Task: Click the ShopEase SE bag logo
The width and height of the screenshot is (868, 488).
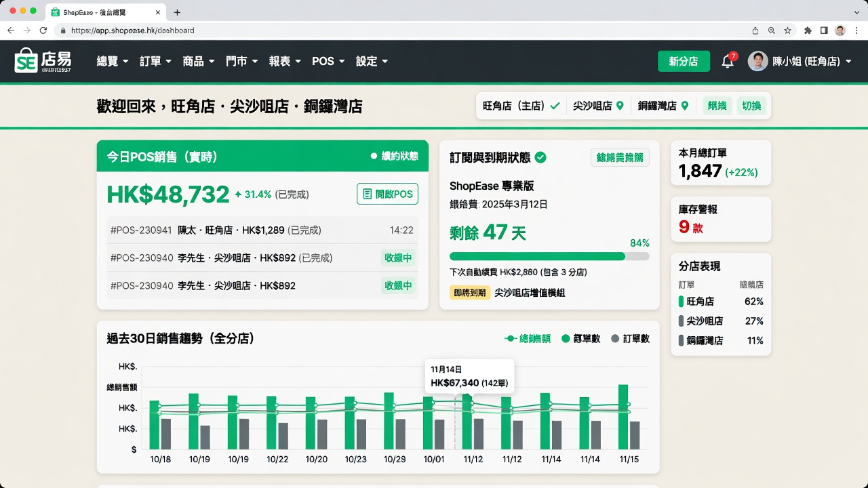Action: (26, 61)
